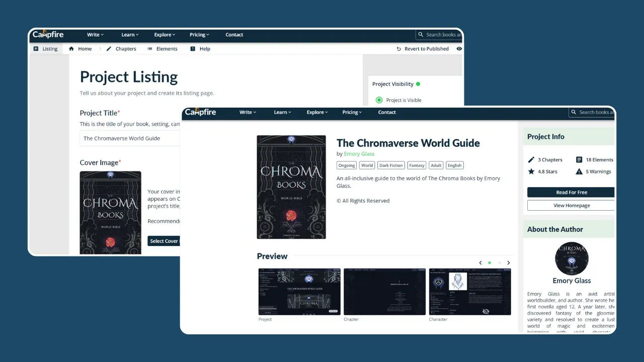Click the Read For Free button

coord(571,193)
